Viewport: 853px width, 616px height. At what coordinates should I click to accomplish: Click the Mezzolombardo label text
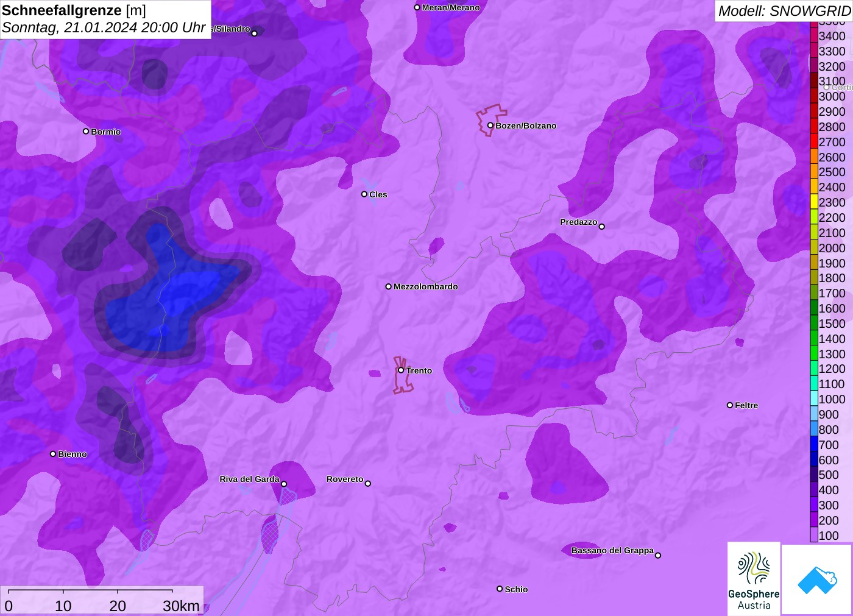[426, 286]
